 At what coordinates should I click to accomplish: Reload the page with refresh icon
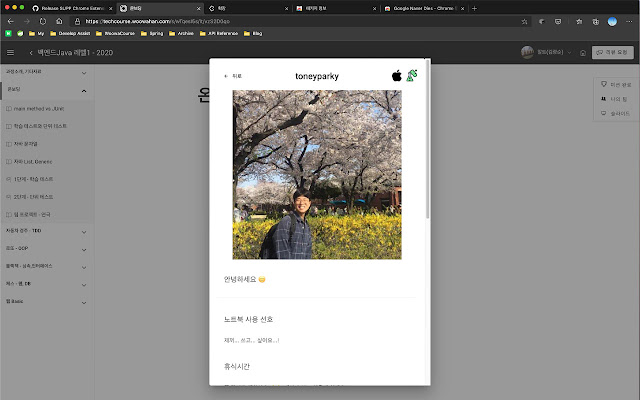tap(43, 21)
